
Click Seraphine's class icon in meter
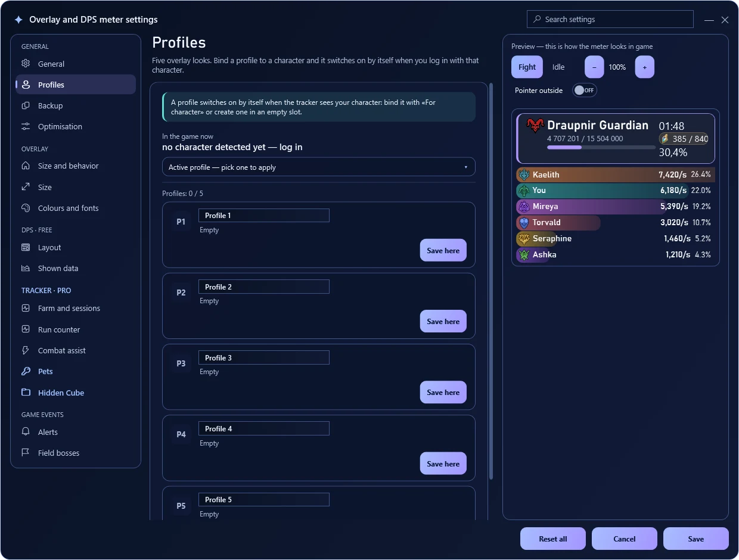[x=524, y=239]
